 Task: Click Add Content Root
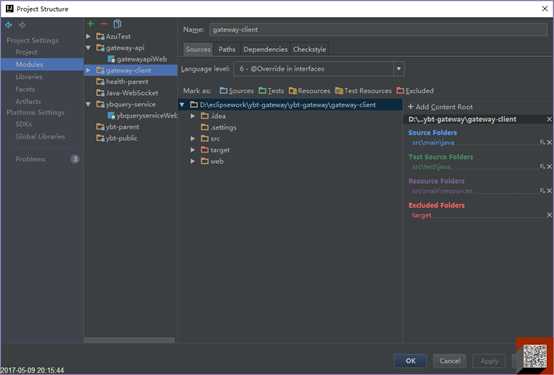pyautogui.click(x=440, y=107)
